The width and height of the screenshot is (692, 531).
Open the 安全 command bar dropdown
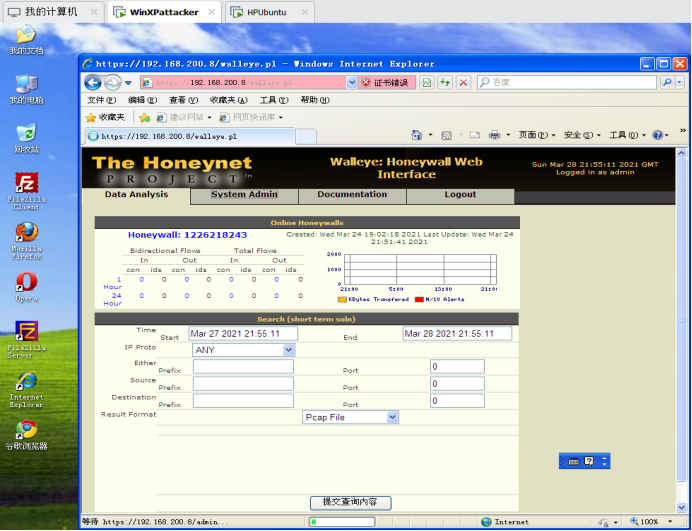(x=582, y=135)
